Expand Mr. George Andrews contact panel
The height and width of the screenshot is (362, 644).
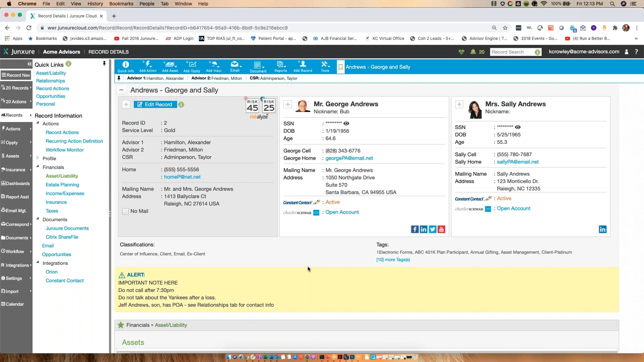click(x=288, y=104)
